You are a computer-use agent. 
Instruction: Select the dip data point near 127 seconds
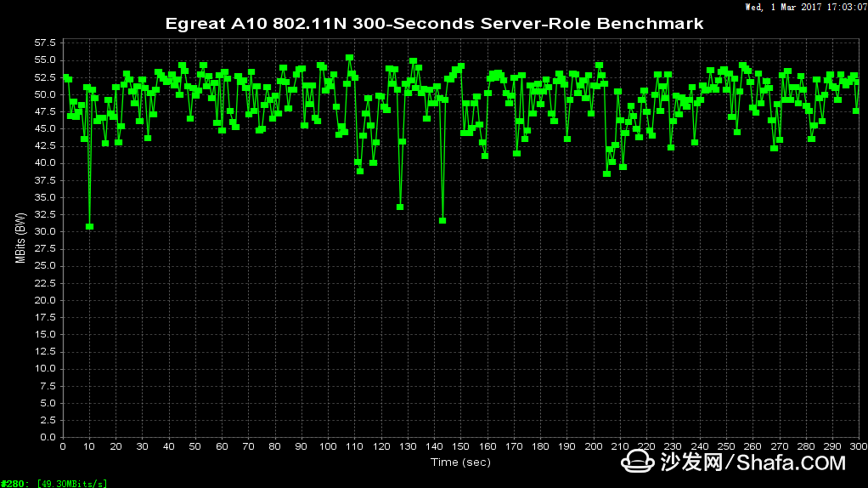point(400,207)
